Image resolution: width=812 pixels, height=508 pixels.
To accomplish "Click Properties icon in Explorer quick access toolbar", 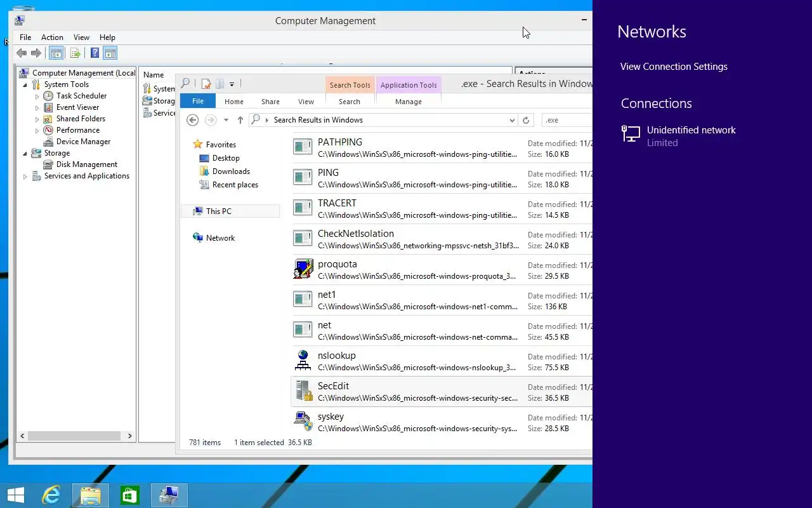I will tap(206, 84).
